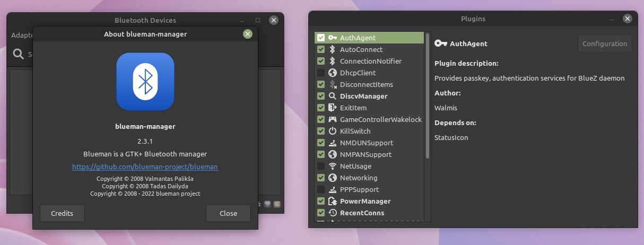The width and height of the screenshot is (644, 245).
Task: Click the disconnected Bluetooth icon beside DisconnectItems
Action: (333, 84)
